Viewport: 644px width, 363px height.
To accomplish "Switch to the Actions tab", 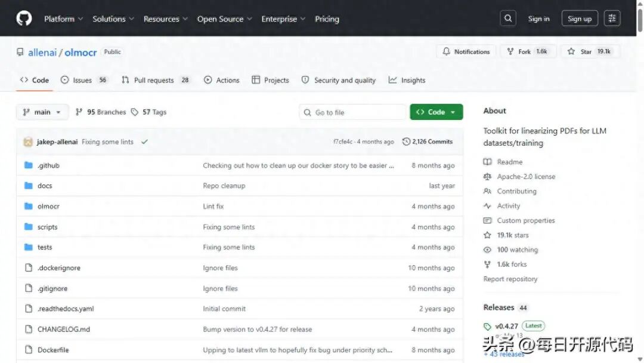I will (x=221, y=80).
